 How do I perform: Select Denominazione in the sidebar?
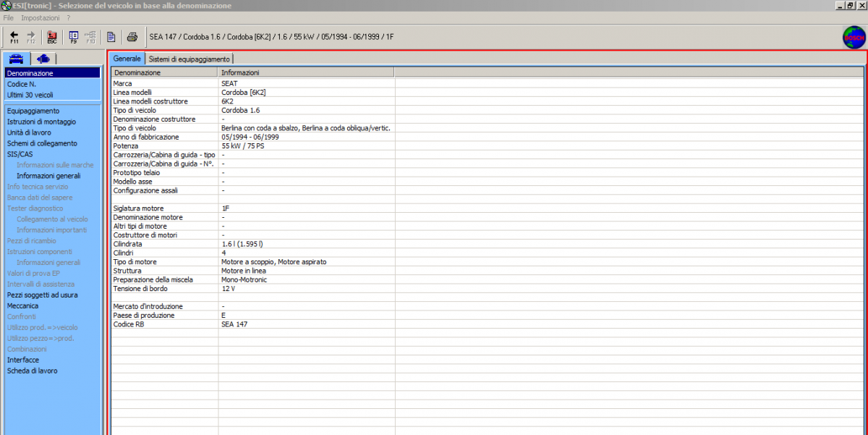point(52,73)
